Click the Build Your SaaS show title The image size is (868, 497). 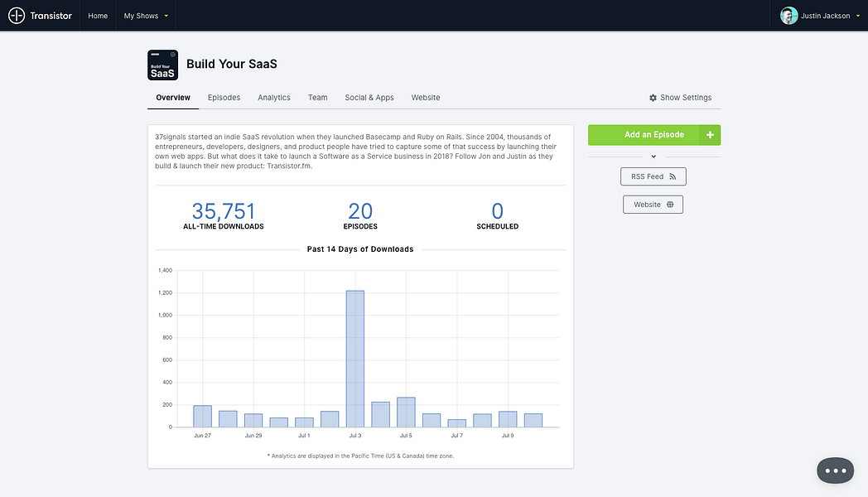(232, 64)
